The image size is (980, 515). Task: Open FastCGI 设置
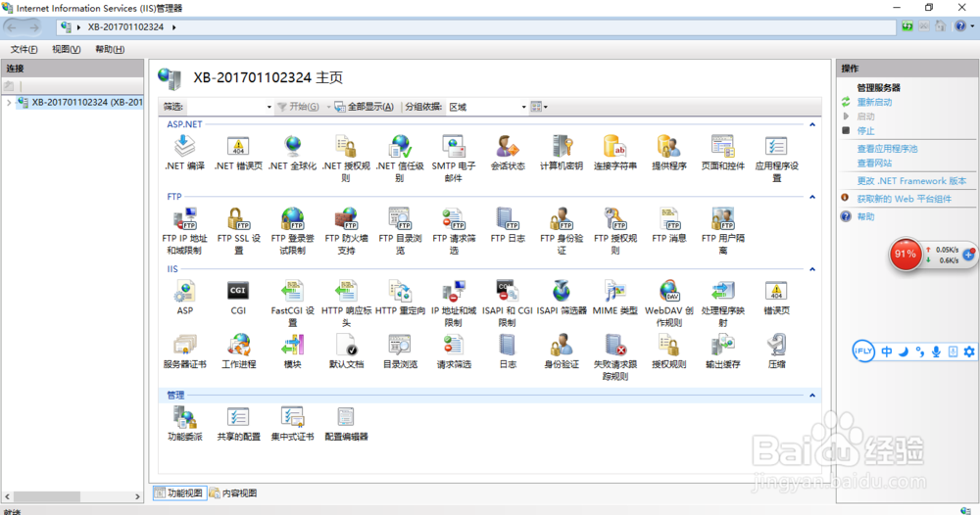tap(292, 304)
